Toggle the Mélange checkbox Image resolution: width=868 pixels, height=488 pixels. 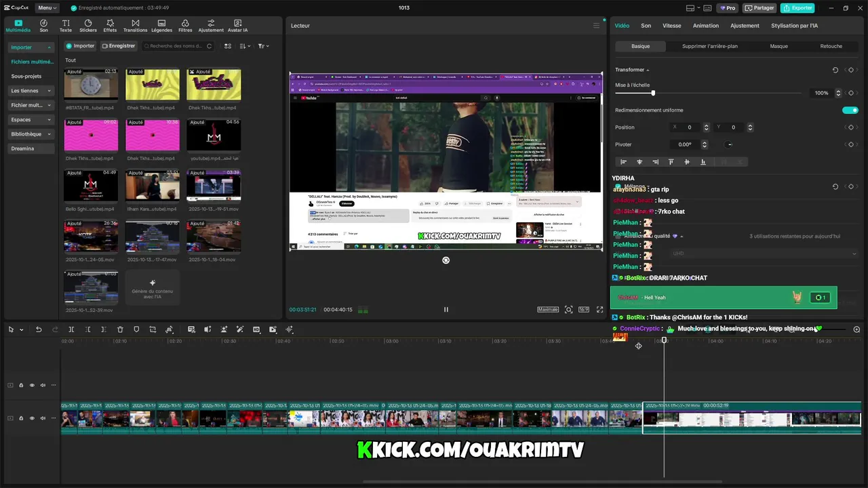pos(618,186)
